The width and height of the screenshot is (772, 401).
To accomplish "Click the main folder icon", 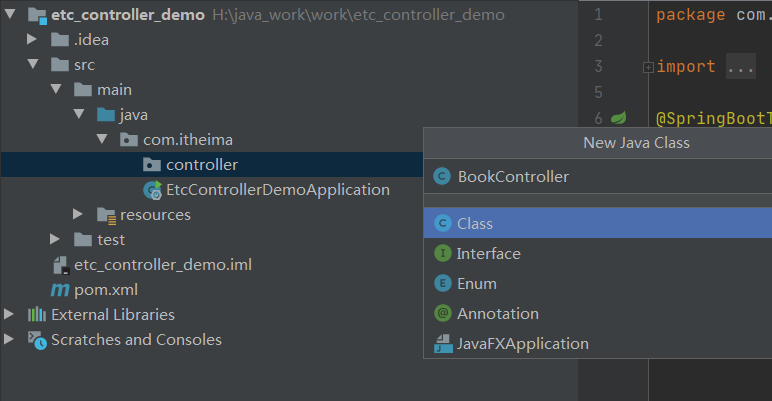I will (x=83, y=90).
